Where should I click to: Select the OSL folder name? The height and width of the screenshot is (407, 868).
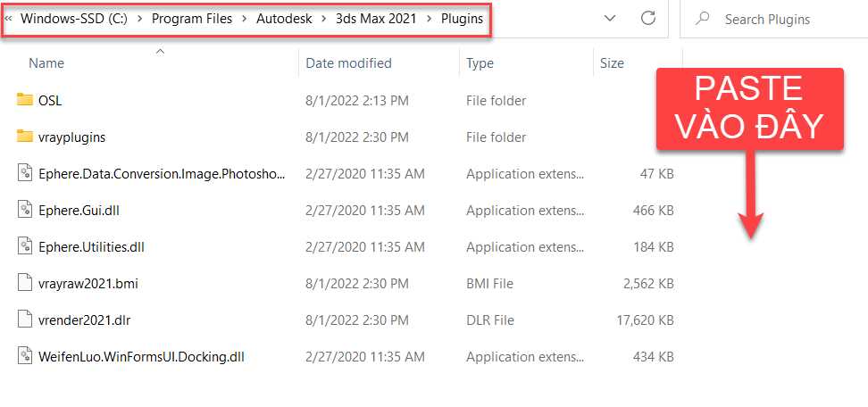pos(50,100)
